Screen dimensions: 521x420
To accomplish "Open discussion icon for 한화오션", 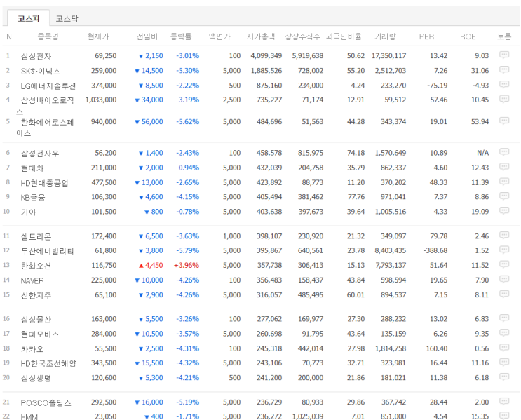I will pos(504,264).
